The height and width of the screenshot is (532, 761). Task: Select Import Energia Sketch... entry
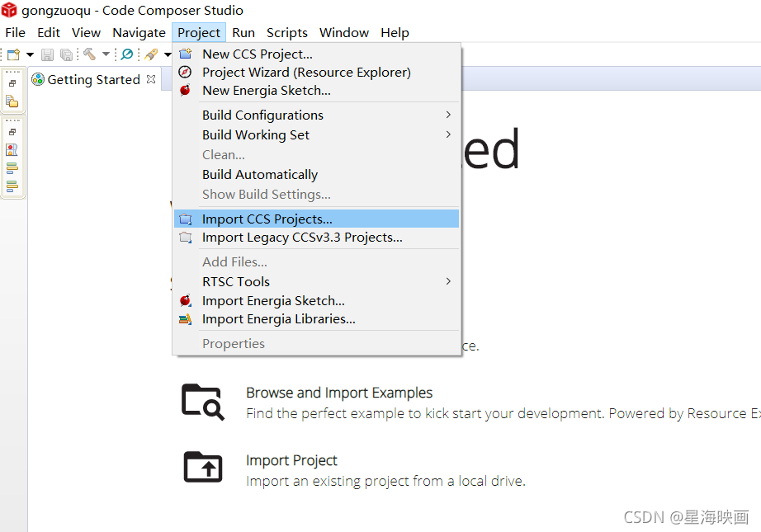pyautogui.click(x=316, y=301)
